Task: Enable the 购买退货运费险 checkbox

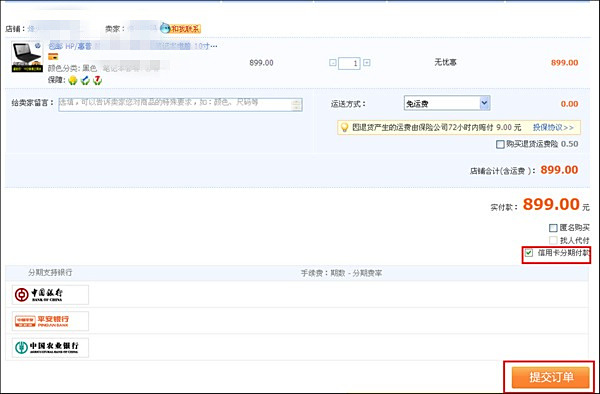Action: point(500,144)
